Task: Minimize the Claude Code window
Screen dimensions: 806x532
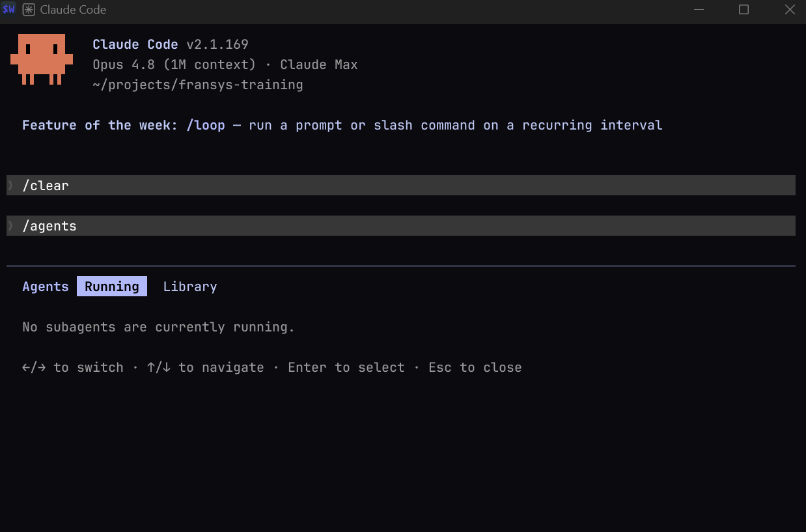Action: (x=699, y=10)
